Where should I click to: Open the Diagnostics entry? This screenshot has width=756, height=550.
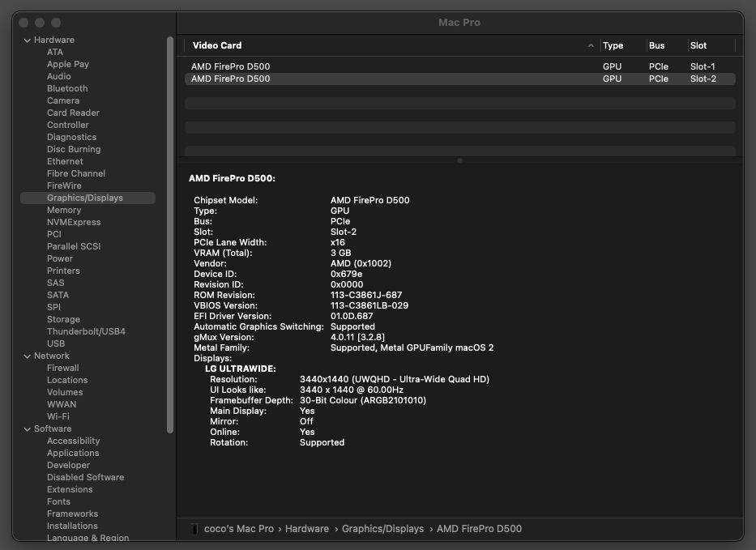tap(72, 137)
